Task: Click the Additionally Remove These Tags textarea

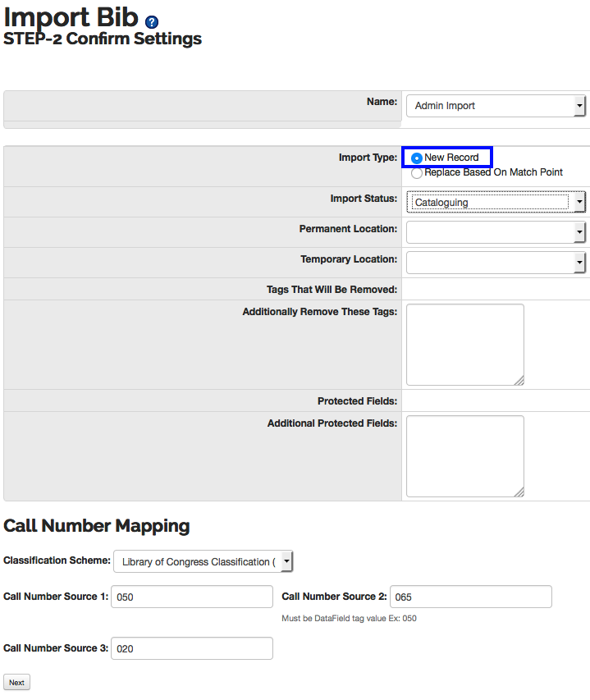Action: pos(465,345)
